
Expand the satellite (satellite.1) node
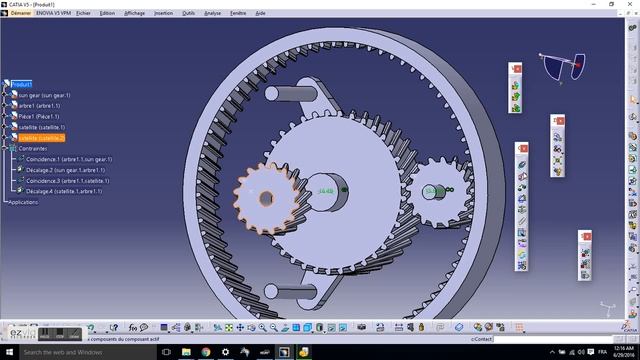point(4,127)
